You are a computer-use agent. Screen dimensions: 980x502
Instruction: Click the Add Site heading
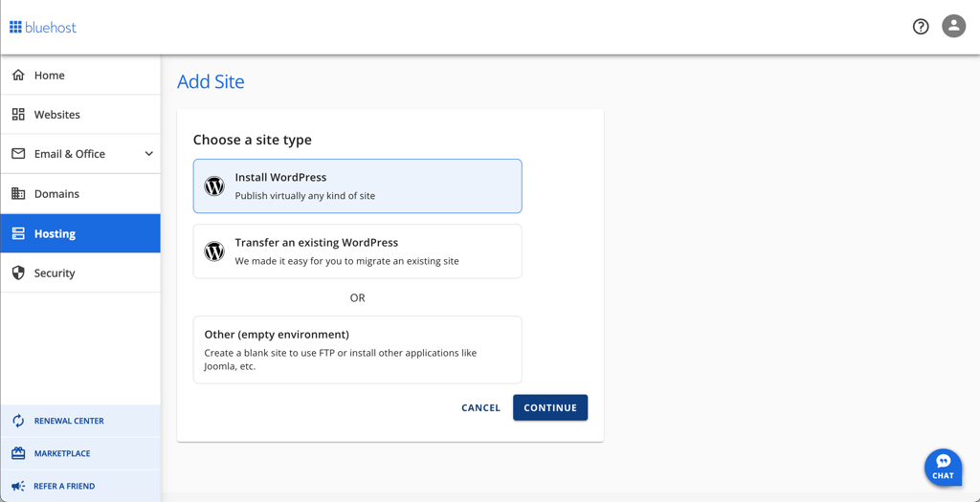(211, 82)
